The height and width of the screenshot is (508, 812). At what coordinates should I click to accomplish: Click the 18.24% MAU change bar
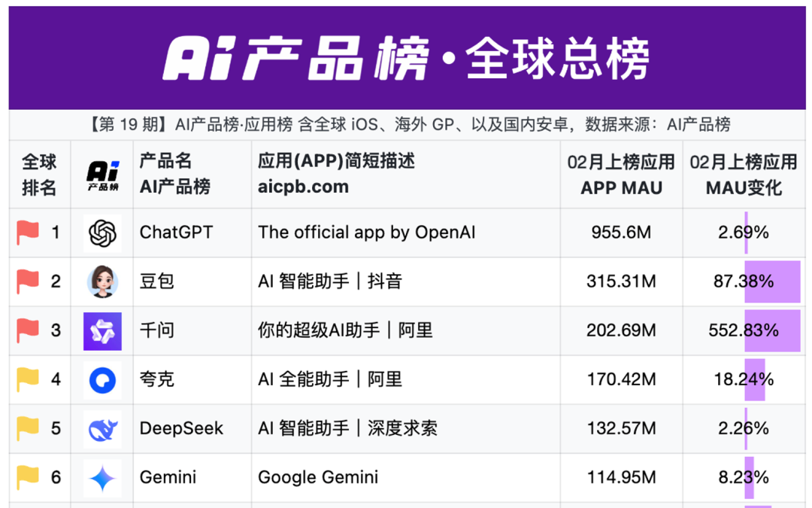(755, 379)
